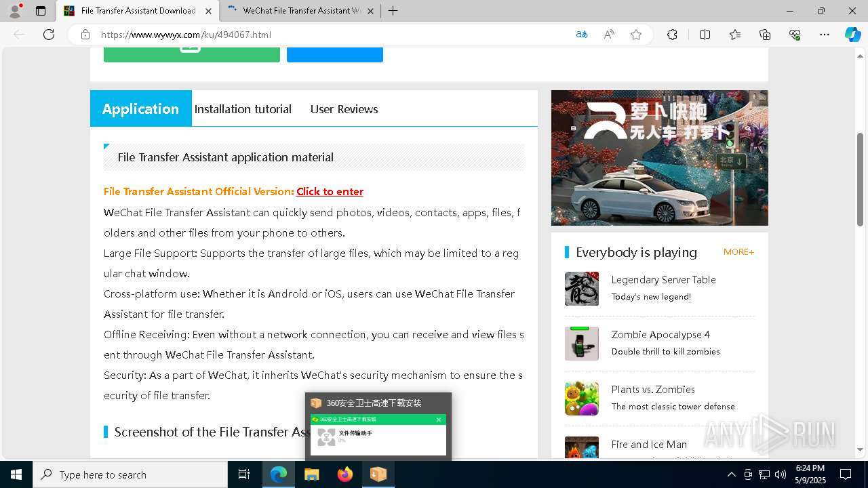Open the User Reviews tab
Viewport: 868px width, 488px height.
click(x=344, y=109)
